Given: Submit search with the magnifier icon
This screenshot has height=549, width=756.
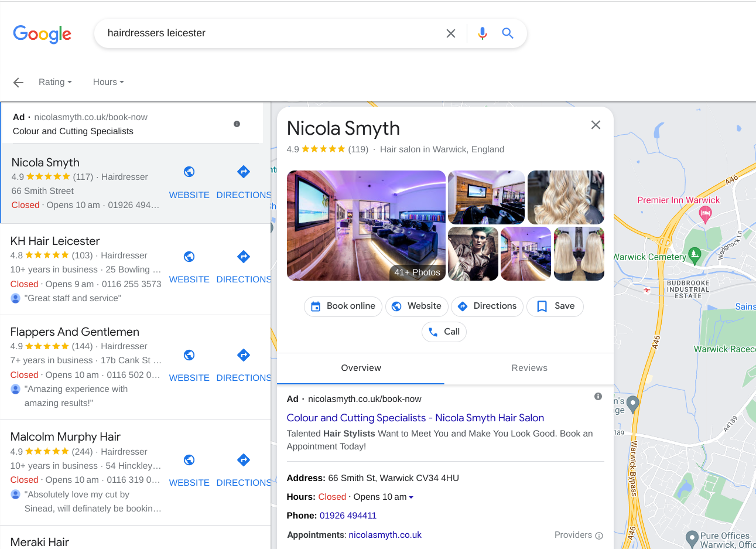Looking at the screenshot, I should [508, 33].
